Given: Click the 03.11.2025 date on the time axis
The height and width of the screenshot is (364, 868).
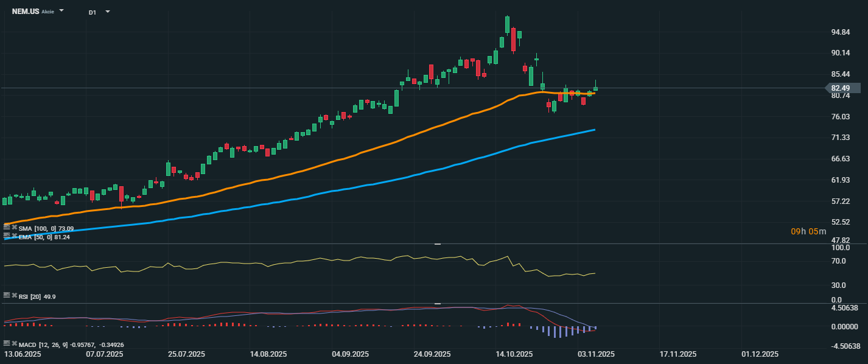Looking at the screenshot, I should [x=597, y=354].
